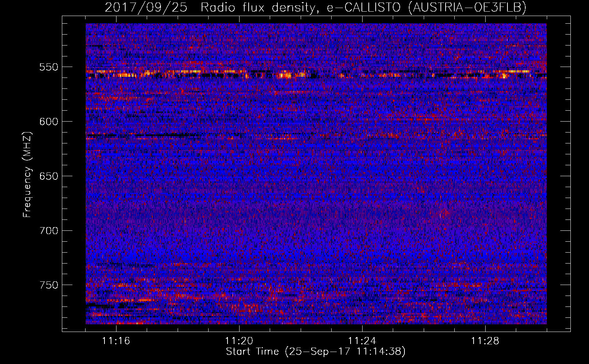Click the 11:24 time tick label
Image resolution: width=589 pixels, height=364 pixels.
point(362,341)
